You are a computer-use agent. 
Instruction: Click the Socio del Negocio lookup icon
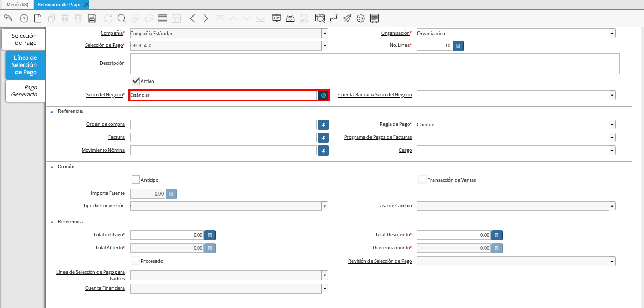[323, 95]
